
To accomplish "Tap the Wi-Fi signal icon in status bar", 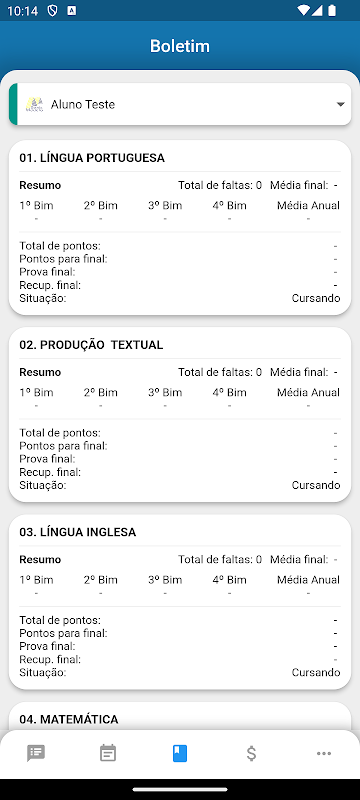I will coord(304,10).
